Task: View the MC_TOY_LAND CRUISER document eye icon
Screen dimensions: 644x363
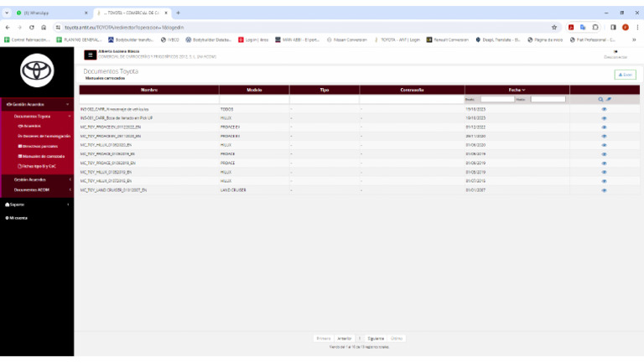Action: pyautogui.click(x=604, y=190)
